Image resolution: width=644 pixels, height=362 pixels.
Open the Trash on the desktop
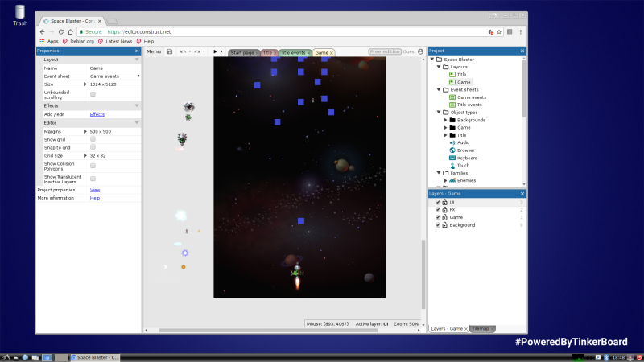(19, 15)
